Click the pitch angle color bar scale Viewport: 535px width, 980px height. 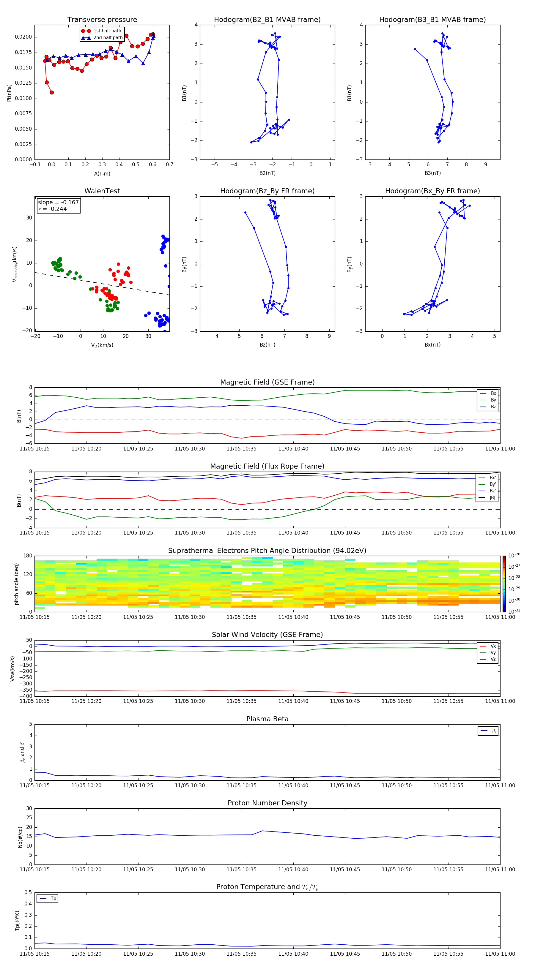pos(504,584)
